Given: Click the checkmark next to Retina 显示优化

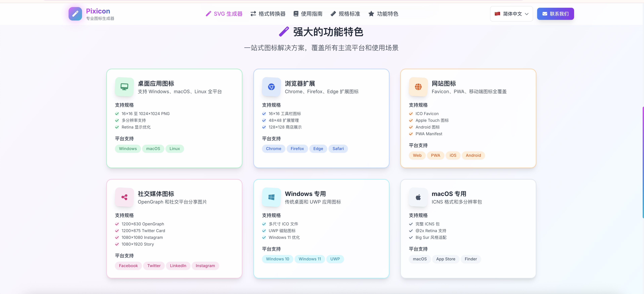Looking at the screenshot, I should (x=117, y=127).
